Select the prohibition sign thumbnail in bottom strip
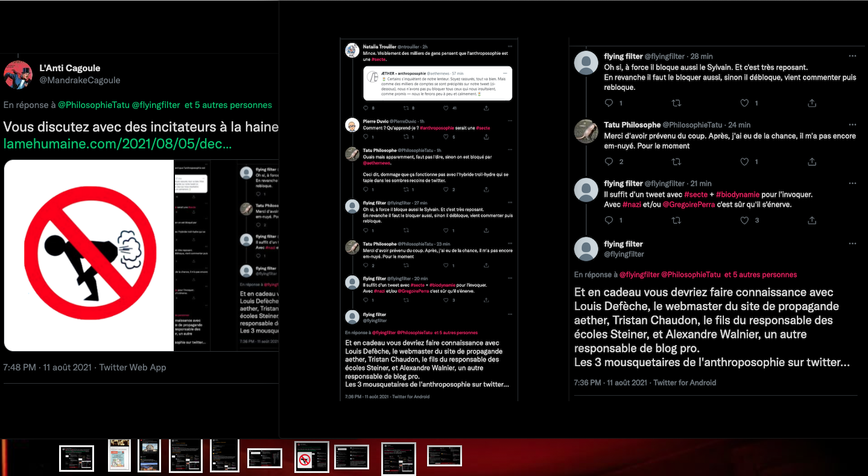868x476 pixels. [x=311, y=457]
